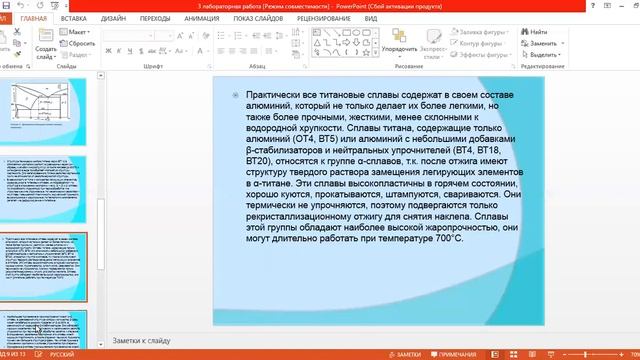Click Заливка фигуры shape fill button
The image size is (640, 360).
pos(480,32)
